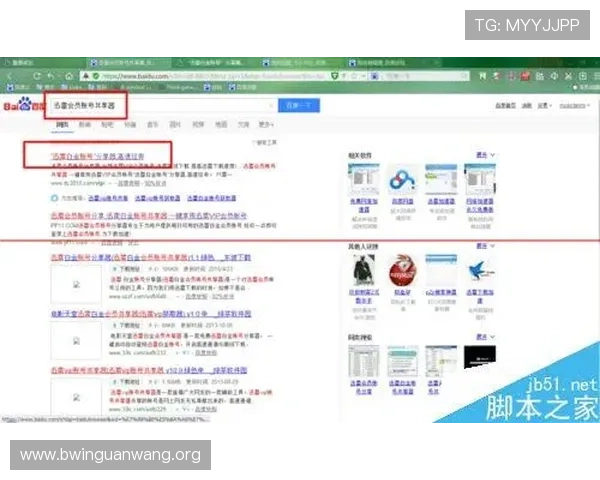Click the blue 百度一下 search button
Screen dimensions: 600x480
click(x=299, y=105)
